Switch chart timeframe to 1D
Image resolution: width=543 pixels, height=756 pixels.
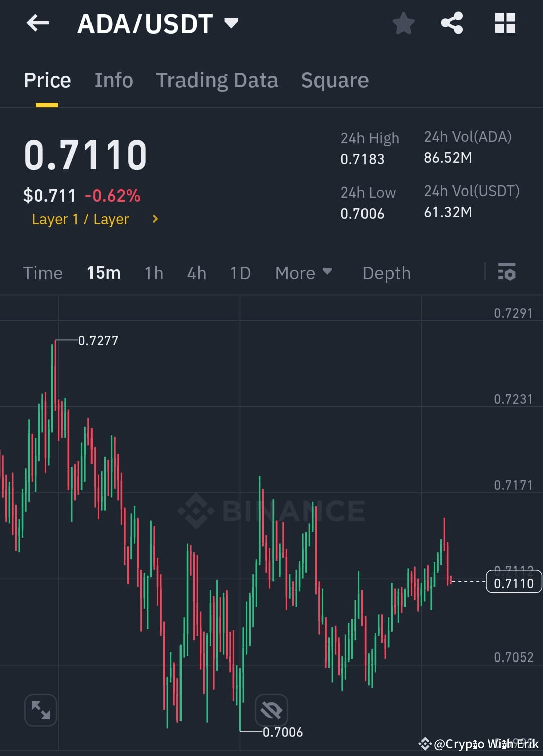[x=240, y=273]
